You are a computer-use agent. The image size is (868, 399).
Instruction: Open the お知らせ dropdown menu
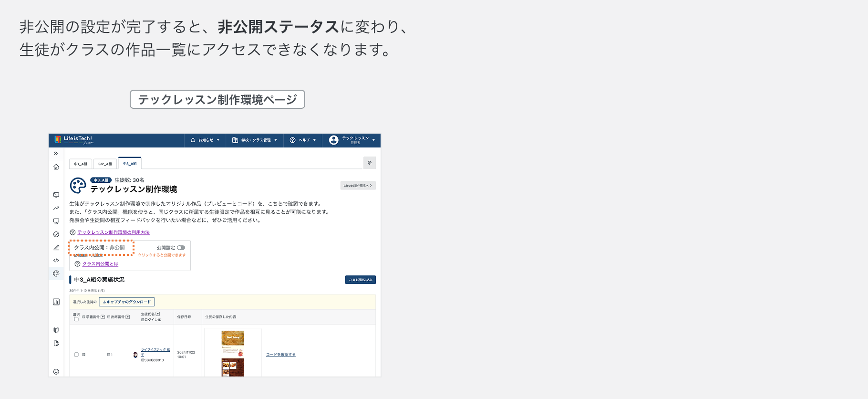pos(205,140)
